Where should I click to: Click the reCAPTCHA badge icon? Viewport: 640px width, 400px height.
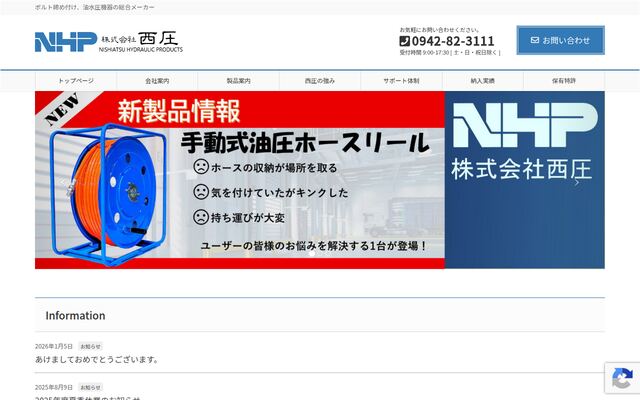[622, 378]
